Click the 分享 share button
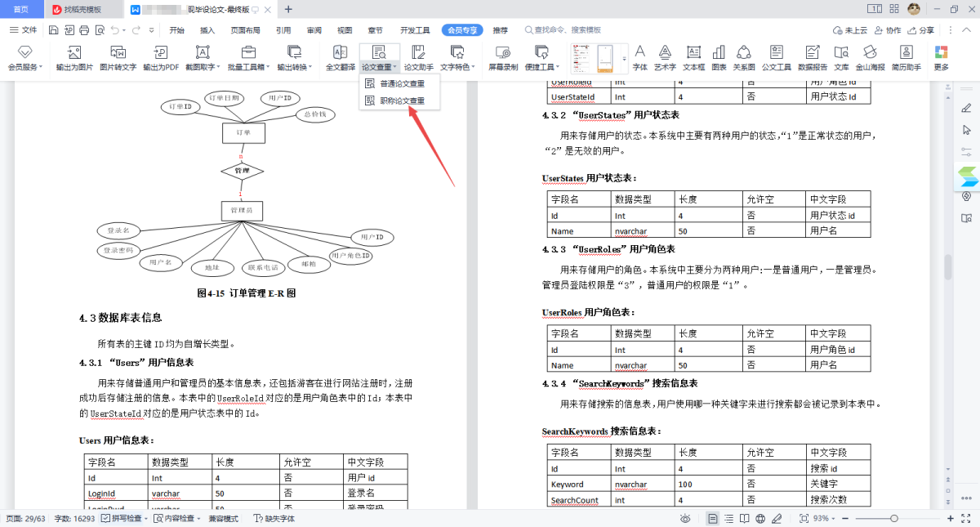The width and height of the screenshot is (980, 527). coord(921,30)
